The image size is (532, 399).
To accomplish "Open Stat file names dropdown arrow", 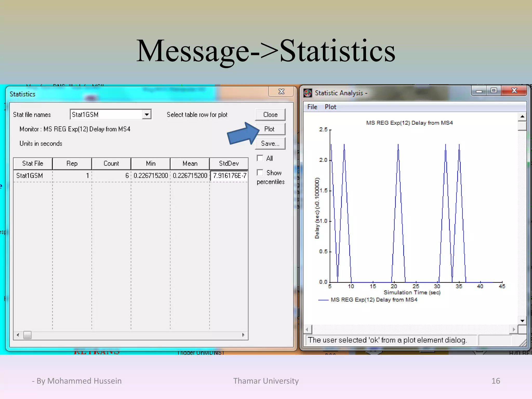I will (147, 115).
